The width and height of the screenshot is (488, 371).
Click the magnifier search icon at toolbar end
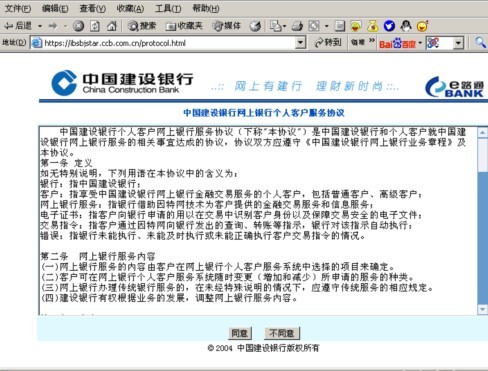(x=480, y=43)
